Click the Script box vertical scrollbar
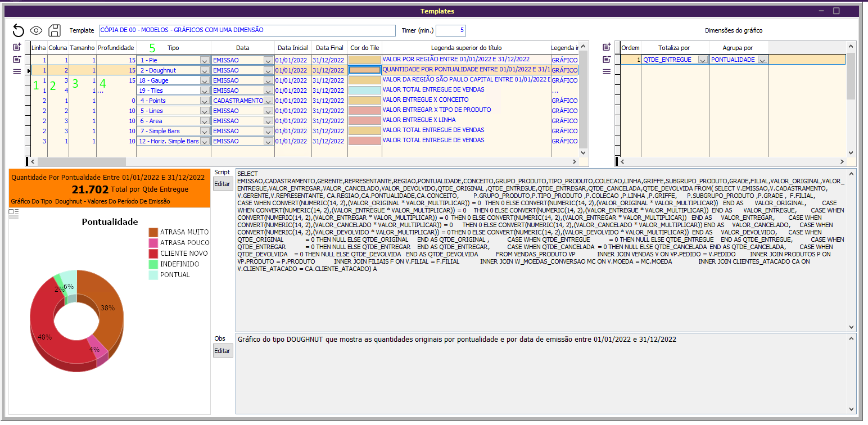868x425 pixels. (852, 250)
